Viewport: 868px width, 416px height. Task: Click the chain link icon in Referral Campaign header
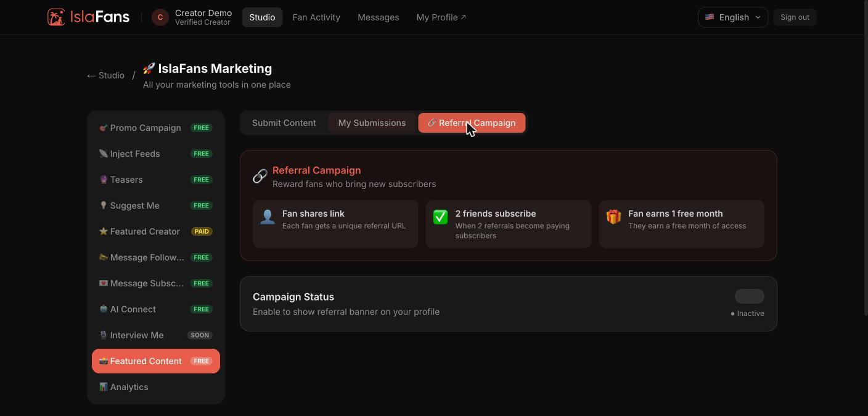pos(260,176)
